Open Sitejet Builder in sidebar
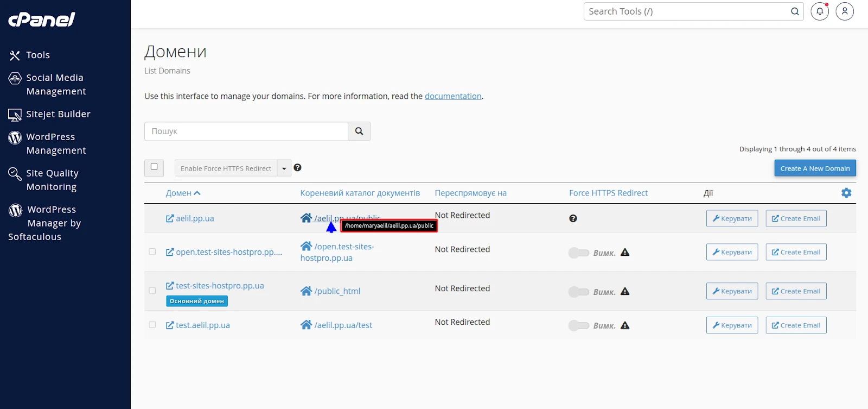This screenshot has width=868, height=409. click(x=49, y=114)
